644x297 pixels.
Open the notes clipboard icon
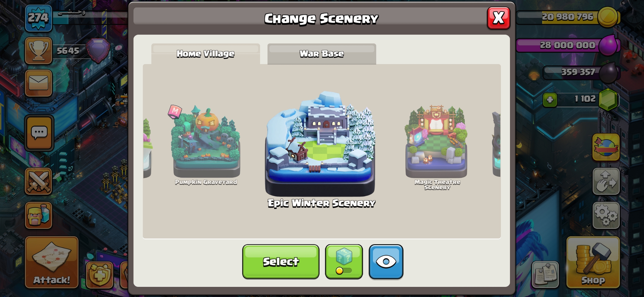click(x=545, y=274)
